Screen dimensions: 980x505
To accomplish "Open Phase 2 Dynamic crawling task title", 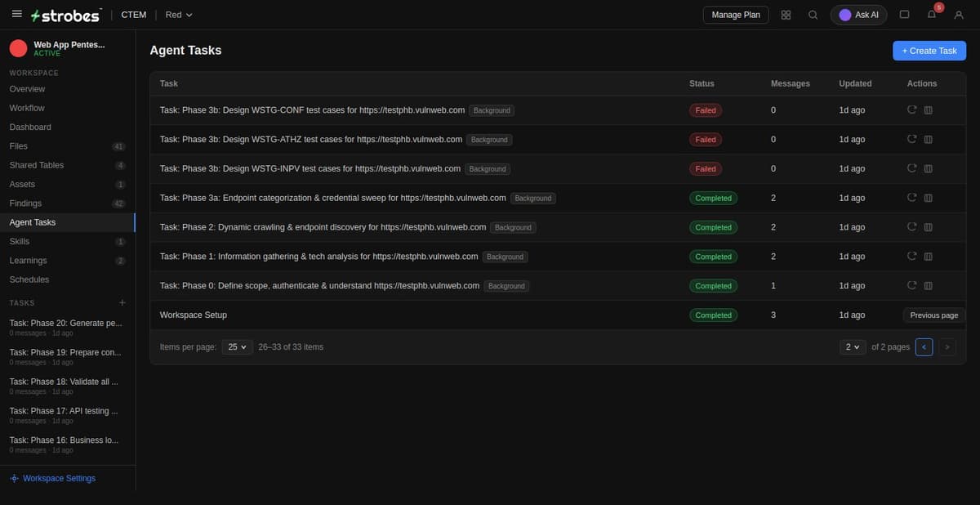I will coord(323,227).
